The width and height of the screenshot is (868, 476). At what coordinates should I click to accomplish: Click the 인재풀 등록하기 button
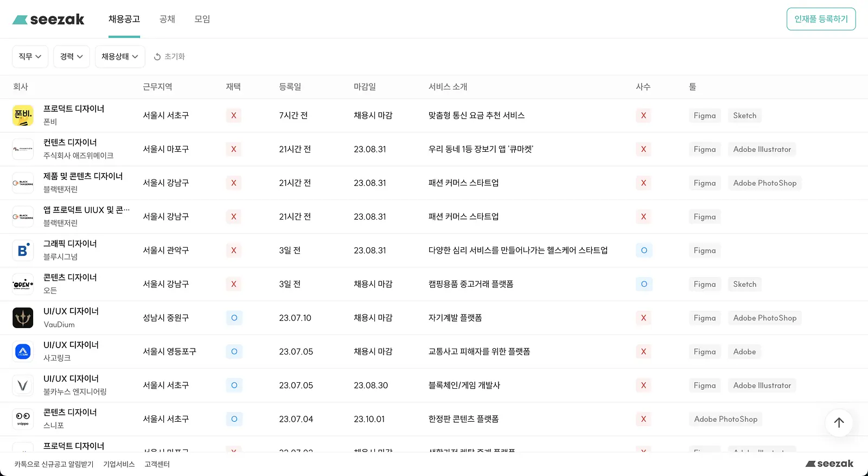pyautogui.click(x=821, y=19)
